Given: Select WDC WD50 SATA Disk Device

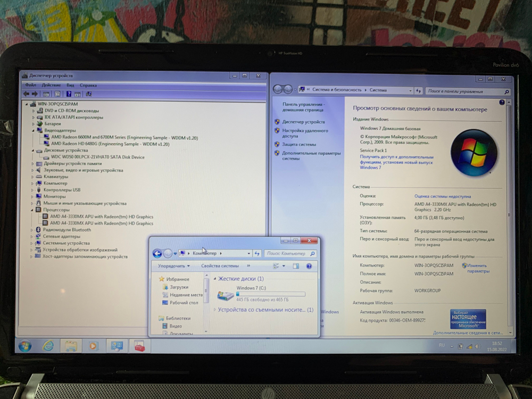Looking at the screenshot, I should click(97, 157).
